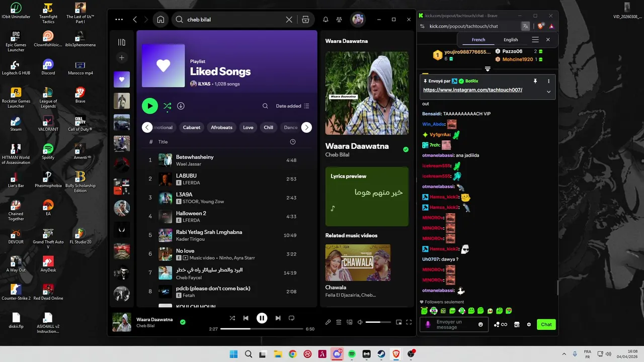The height and width of the screenshot is (362, 644).
Task: Open Spotify profile avatar menu
Action: pyautogui.click(x=358, y=20)
